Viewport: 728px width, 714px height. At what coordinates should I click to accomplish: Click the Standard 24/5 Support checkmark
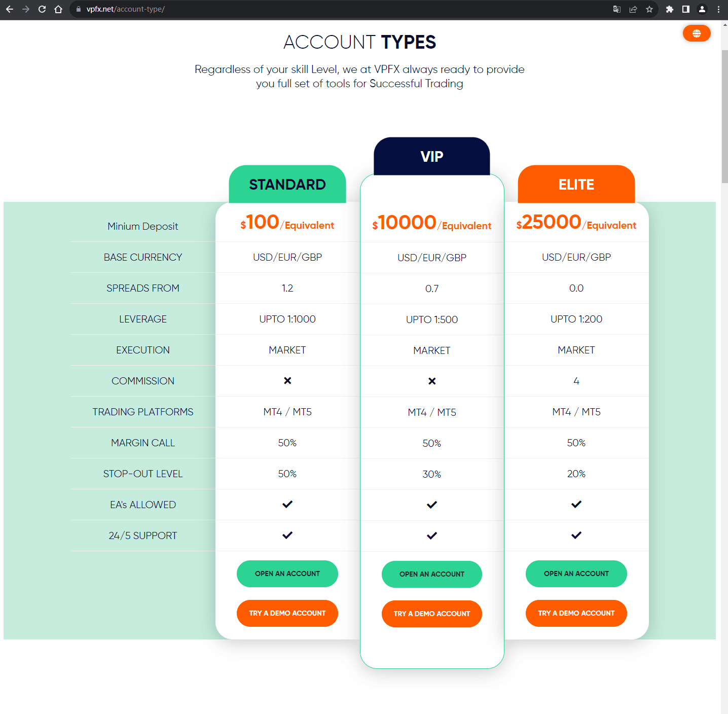(x=287, y=535)
